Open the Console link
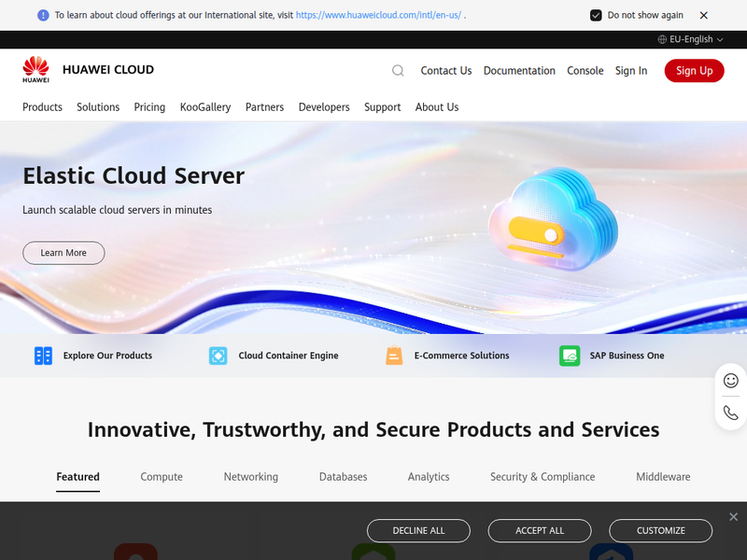 pyautogui.click(x=585, y=71)
